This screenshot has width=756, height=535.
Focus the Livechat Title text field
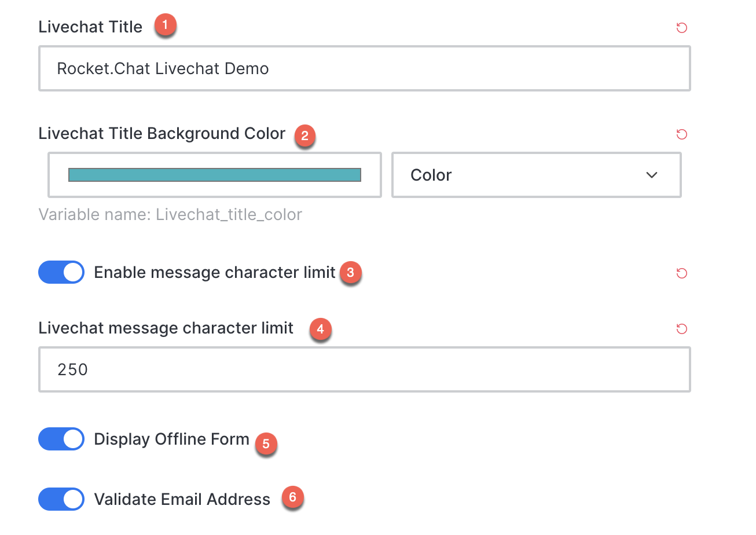(x=365, y=68)
